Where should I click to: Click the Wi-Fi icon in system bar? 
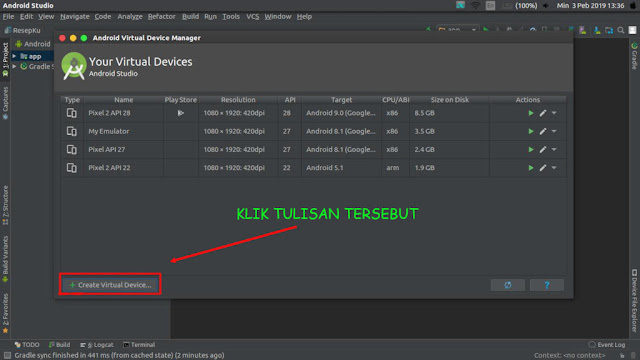click(476, 6)
